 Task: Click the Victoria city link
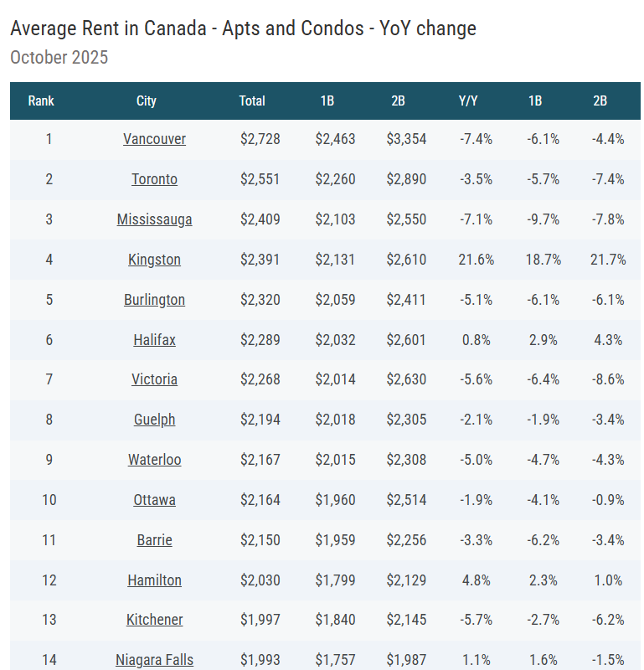(154, 379)
